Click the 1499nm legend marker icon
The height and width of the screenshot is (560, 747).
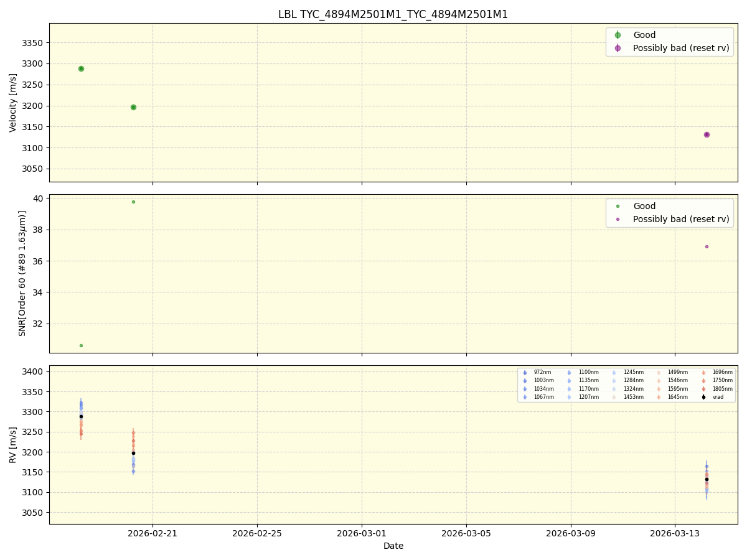(x=659, y=372)
